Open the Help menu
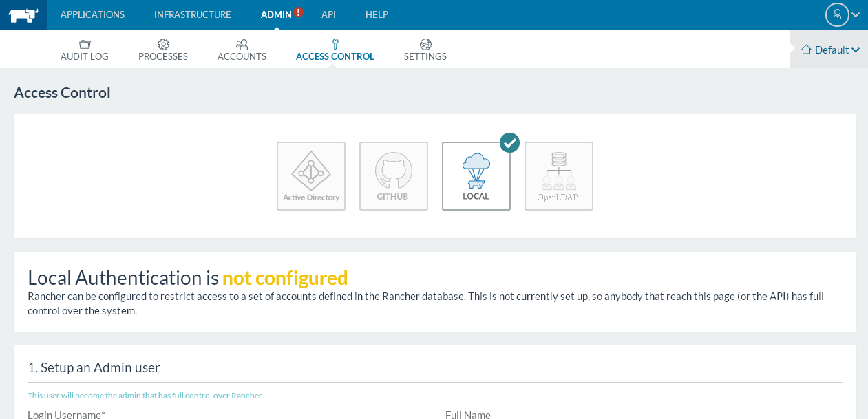The height and width of the screenshot is (419, 868). tap(377, 14)
